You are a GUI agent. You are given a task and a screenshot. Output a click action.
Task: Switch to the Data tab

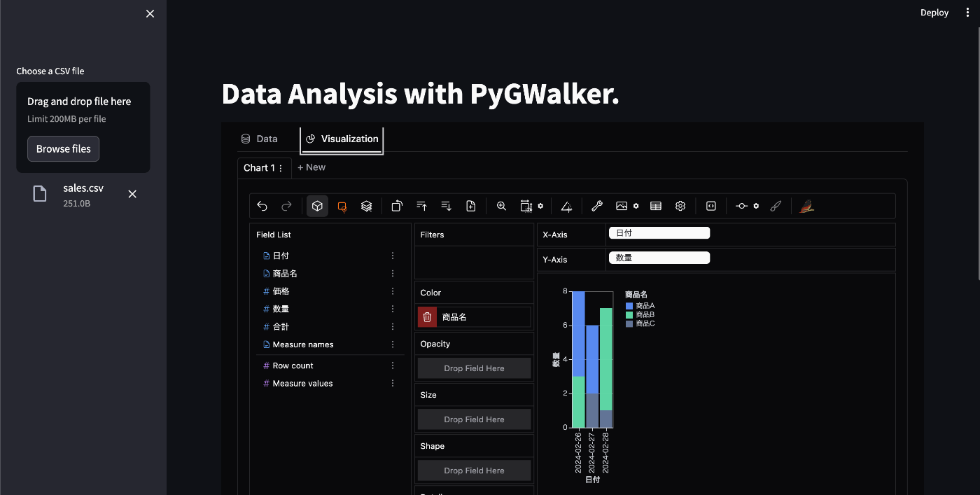coord(259,139)
